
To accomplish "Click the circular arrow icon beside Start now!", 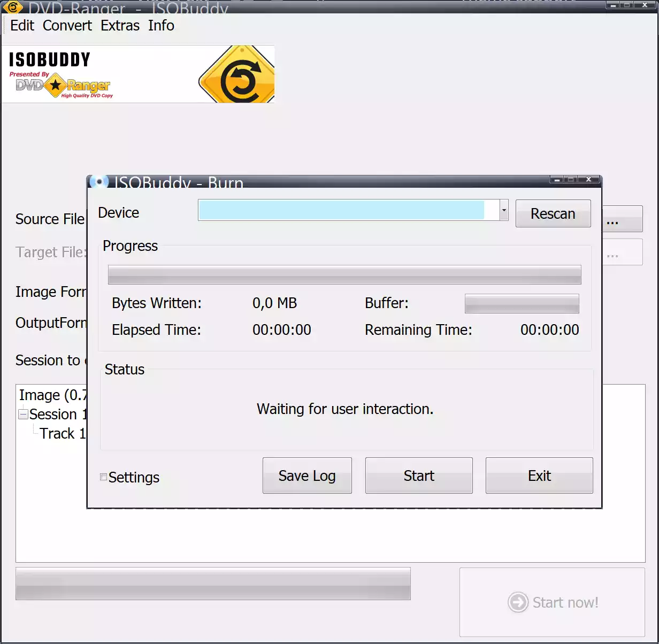I will 517,602.
